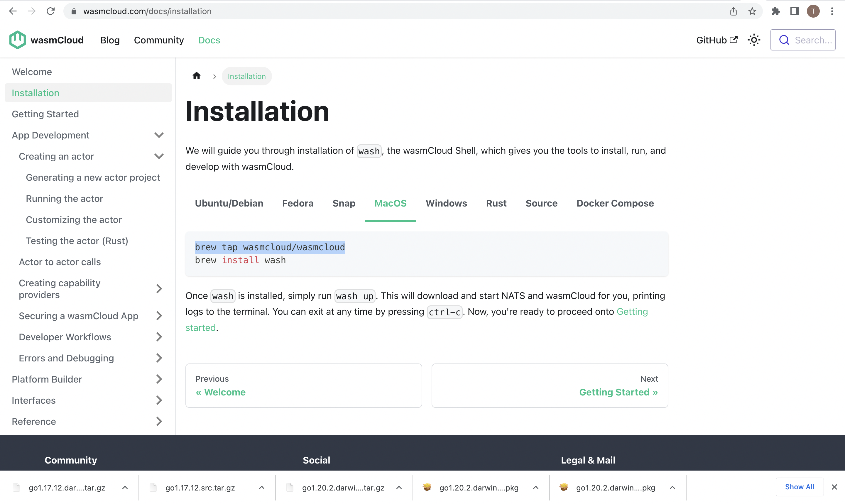The image size is (845, 504).
Task: Open the browser extensions puzzle icon
Action: pos(775,11)
